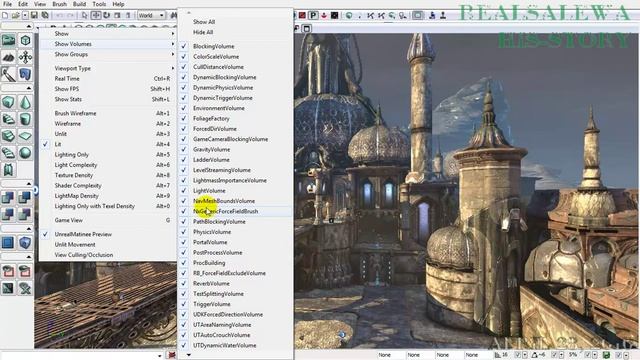Click Show Selected Only icon

8,271
